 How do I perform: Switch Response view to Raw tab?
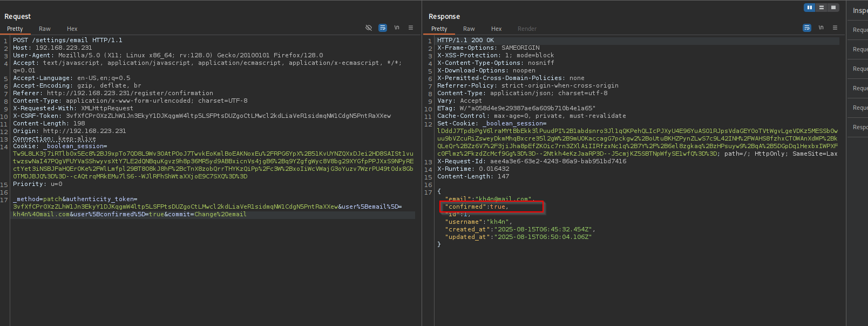click(x=469, y=29)
